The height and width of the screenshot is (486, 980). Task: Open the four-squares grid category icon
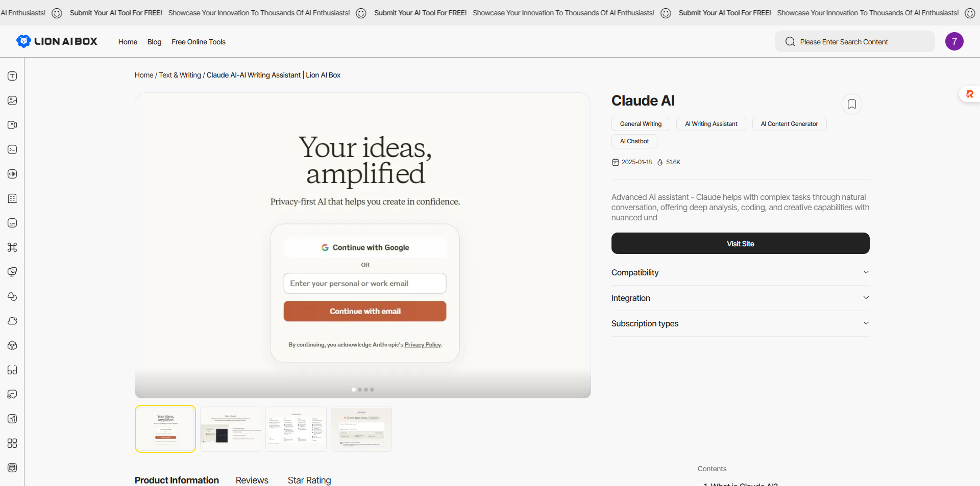coord(12,443)
